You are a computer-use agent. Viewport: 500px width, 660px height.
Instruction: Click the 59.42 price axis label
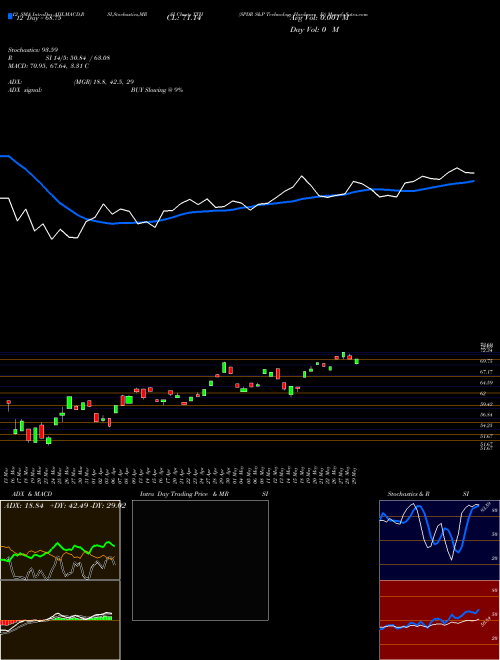(x=486, y=404)
